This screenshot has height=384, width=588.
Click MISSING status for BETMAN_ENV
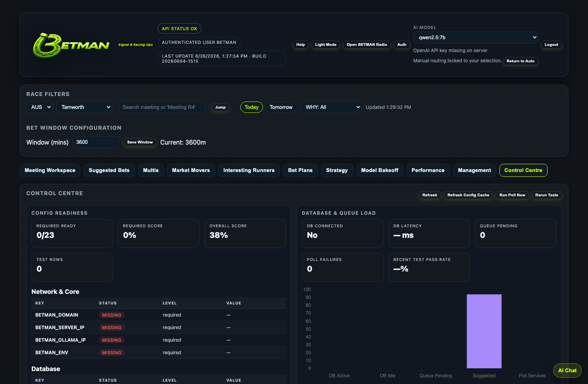pyautogui.click(x=112, y=353)
